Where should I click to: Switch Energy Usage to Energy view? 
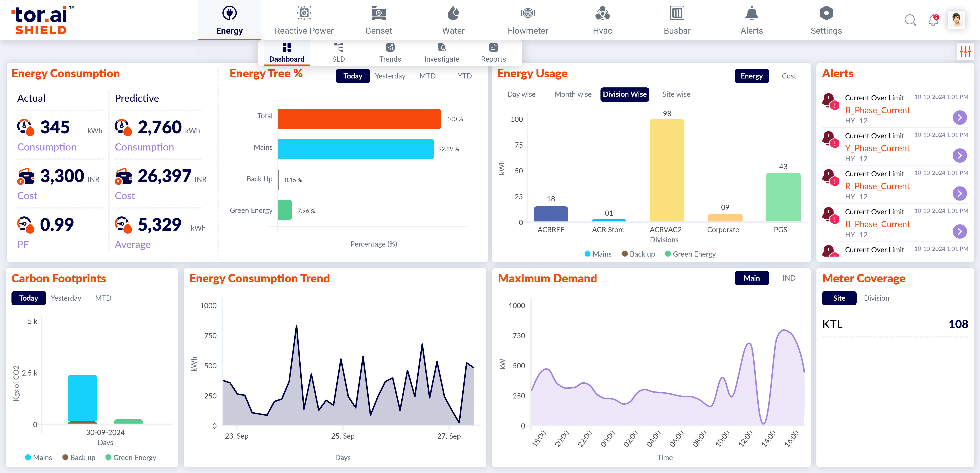751,76
